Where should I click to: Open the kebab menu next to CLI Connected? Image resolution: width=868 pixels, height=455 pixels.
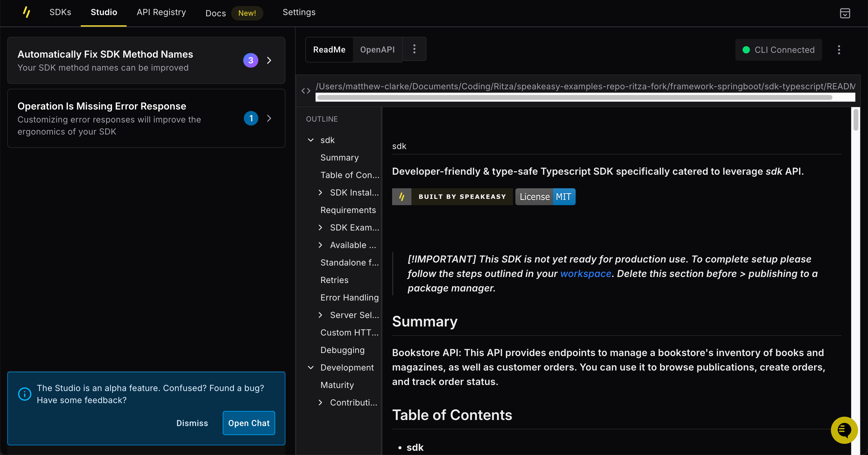[839, 50]
